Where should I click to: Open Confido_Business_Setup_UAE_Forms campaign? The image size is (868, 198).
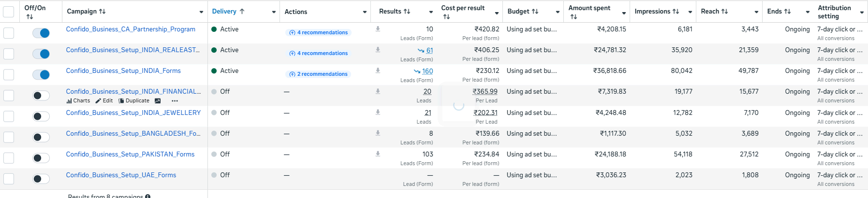coord(121,175)
